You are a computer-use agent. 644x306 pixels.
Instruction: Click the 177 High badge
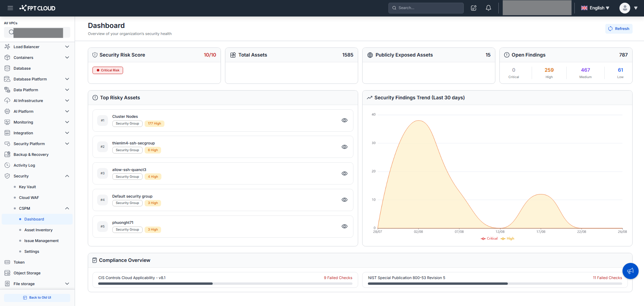pyautogui.click(x=154, y=124)
